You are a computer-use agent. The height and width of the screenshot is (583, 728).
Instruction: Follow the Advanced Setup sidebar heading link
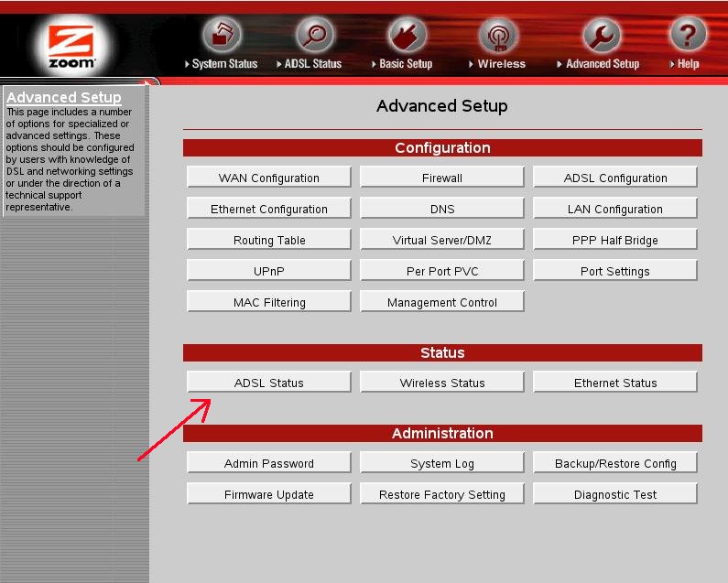click(63, 97)
